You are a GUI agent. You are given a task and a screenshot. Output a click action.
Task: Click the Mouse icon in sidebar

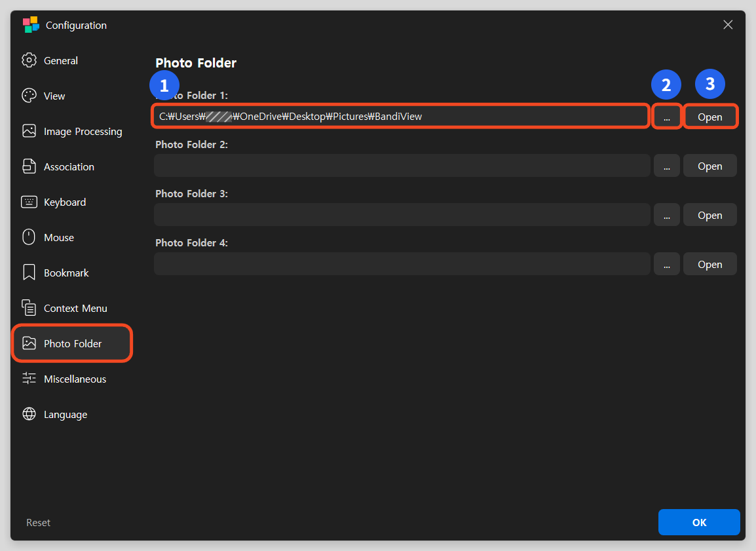click(29, 237)
